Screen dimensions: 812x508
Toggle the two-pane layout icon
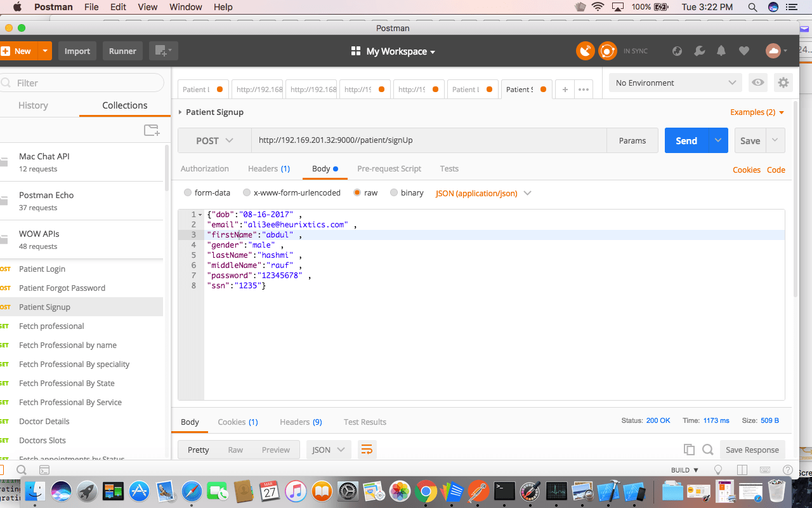[742, 470]
